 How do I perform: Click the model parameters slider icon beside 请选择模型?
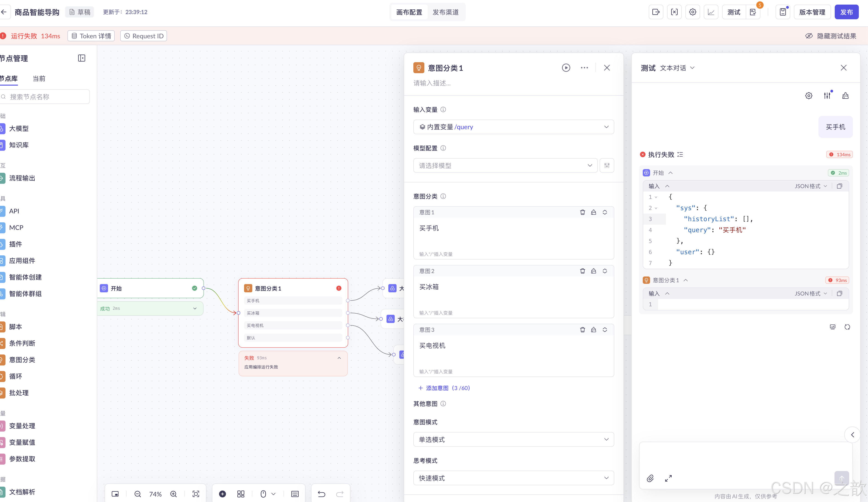[607, 165]
